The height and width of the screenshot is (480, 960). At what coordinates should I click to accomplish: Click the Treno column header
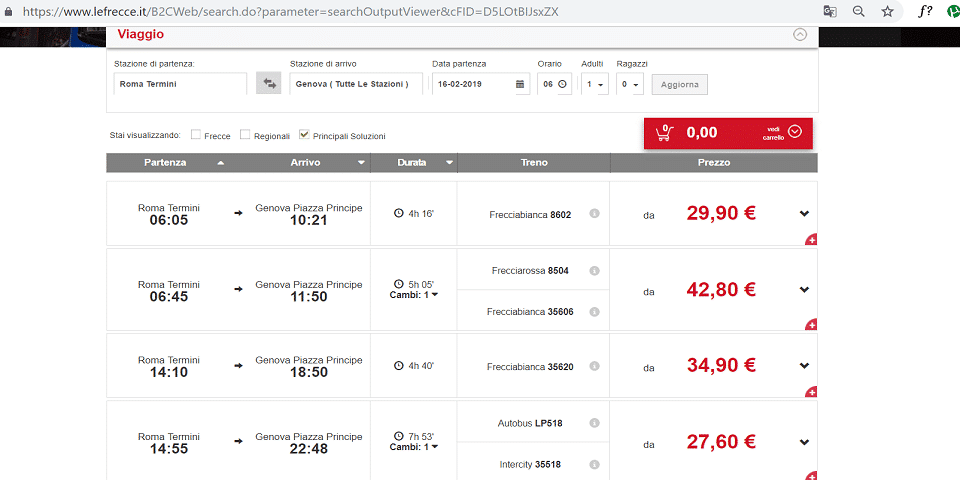(x=534, y=163)
